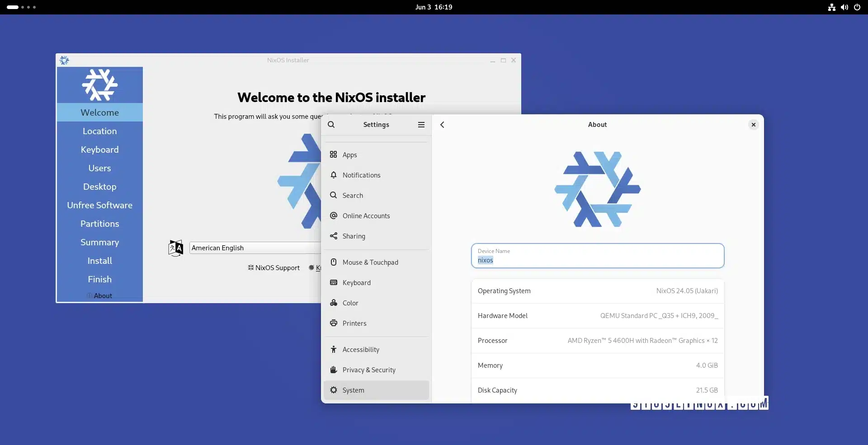Select Mouse & Touchpad settings
This screenshot has width=868, height=445.
(370, 262)
